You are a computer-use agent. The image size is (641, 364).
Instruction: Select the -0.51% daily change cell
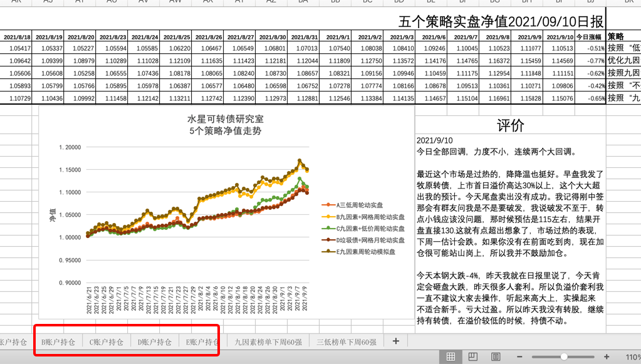tap(590, 48)
